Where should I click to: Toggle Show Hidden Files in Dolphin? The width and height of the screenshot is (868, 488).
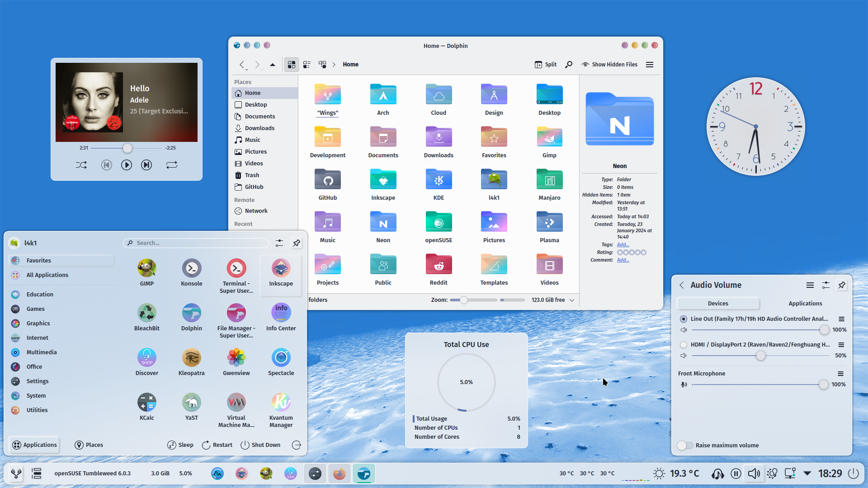coord(609,65)
